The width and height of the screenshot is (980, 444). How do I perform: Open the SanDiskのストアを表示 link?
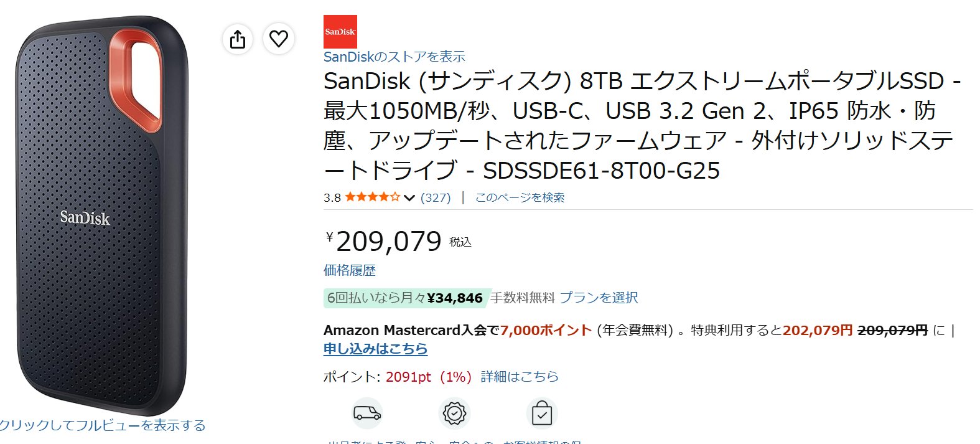tap(394, 57)
